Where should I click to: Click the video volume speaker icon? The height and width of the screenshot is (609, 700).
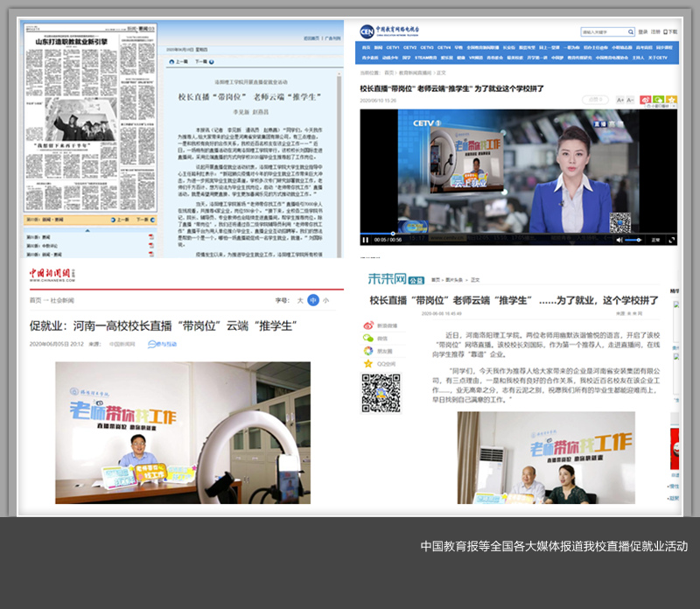click(x=619, y=239)
